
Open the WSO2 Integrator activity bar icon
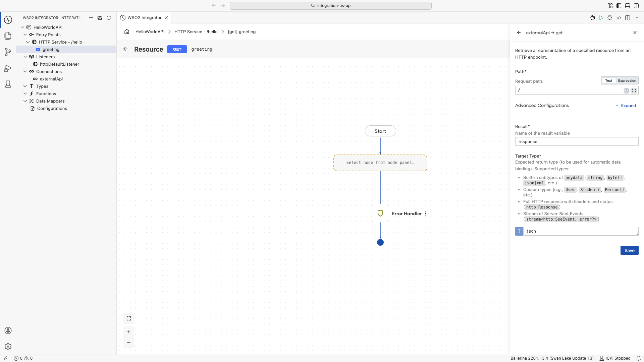(8, 20)
